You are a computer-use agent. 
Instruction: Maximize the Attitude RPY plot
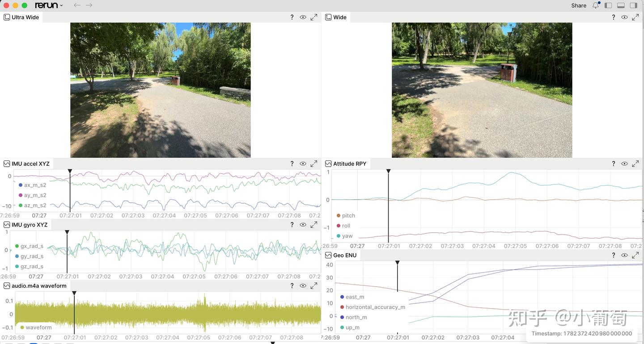[x=636, y=164]
